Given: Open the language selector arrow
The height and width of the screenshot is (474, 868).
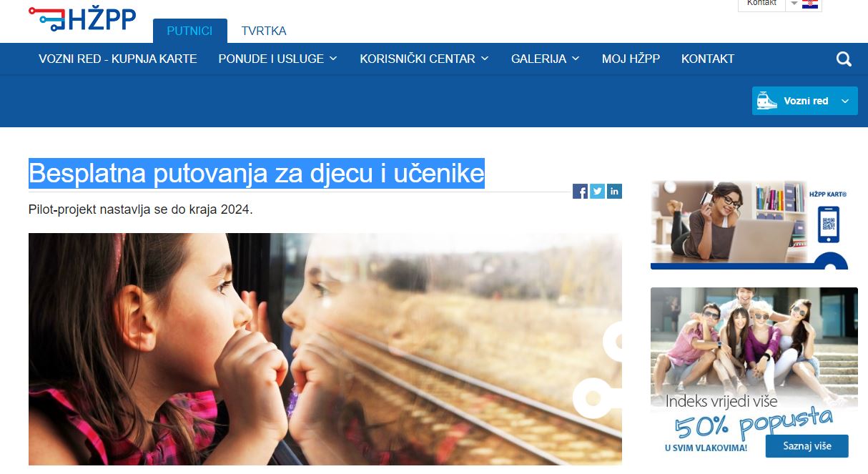Looking at the screenshot, I should click(793, 4).
